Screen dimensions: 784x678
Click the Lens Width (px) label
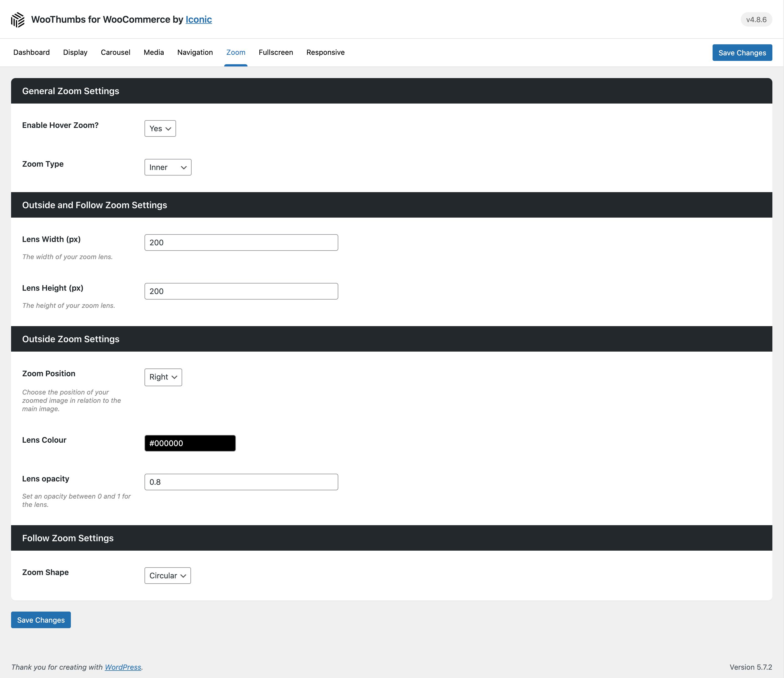[x=51, y=239]
